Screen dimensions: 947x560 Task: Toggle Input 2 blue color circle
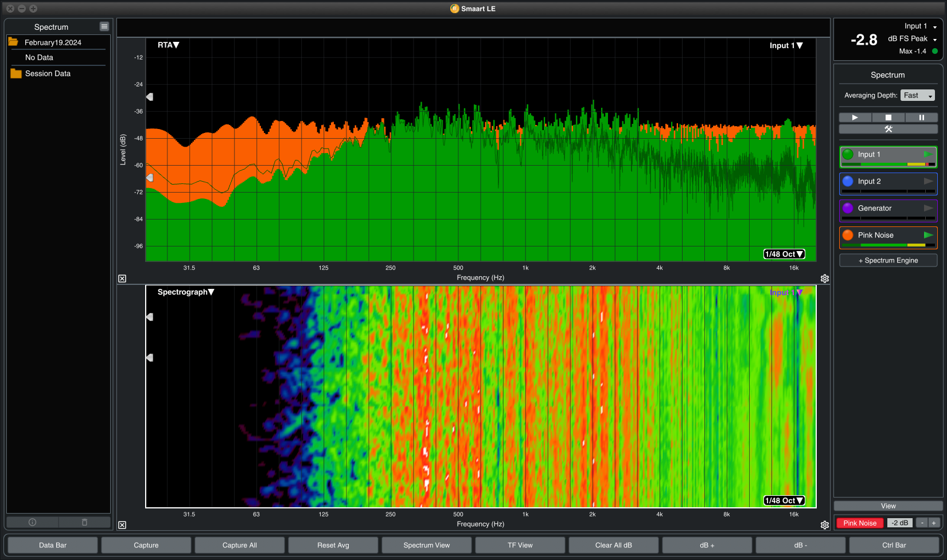848,181
